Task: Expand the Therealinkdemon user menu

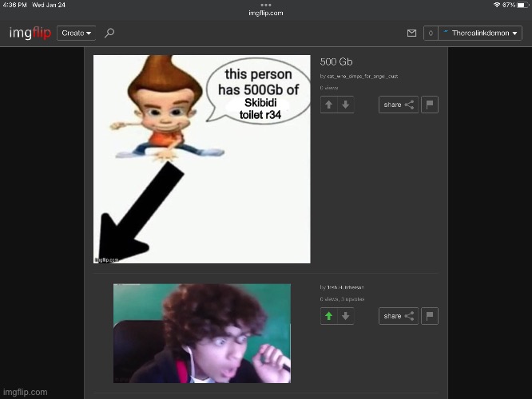Action: tap(480, 34)
